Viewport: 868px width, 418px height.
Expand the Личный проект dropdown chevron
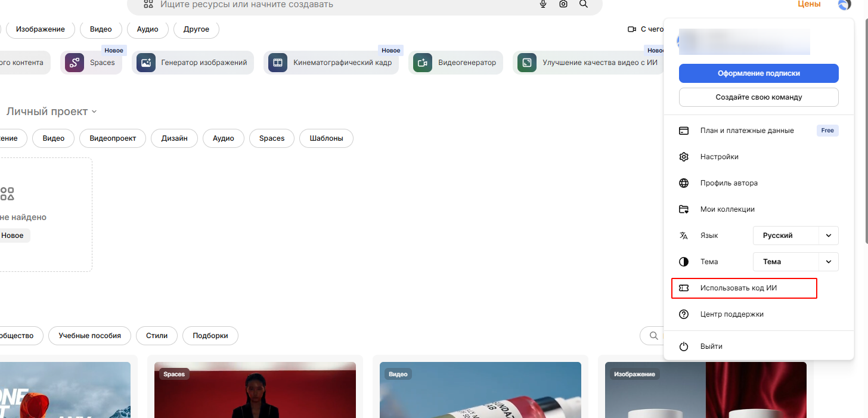click(x=94, y=112)
